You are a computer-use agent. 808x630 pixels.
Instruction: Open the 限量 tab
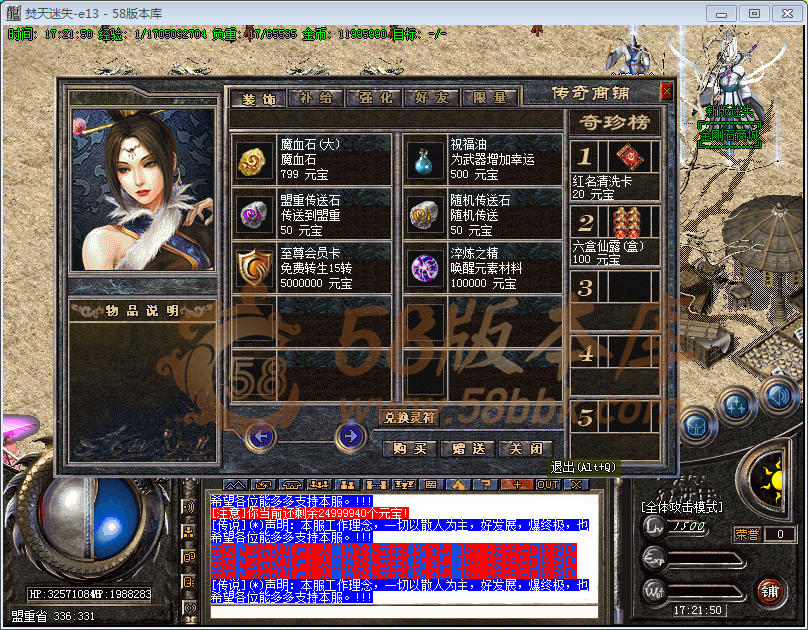490,97
